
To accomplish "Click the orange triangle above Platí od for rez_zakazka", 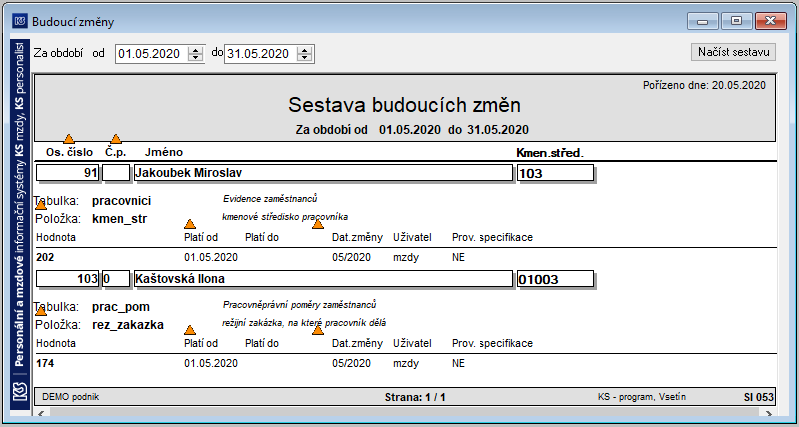I will coord(190,330).
